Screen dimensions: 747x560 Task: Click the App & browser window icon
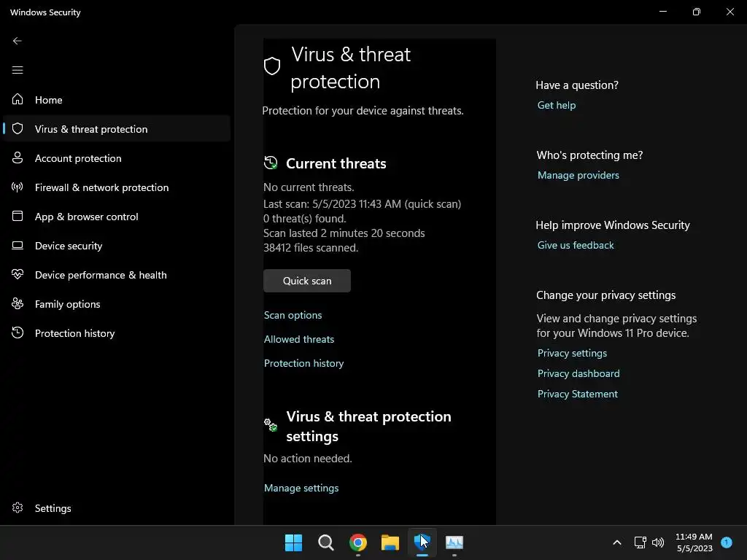click(x=18, y=216)
